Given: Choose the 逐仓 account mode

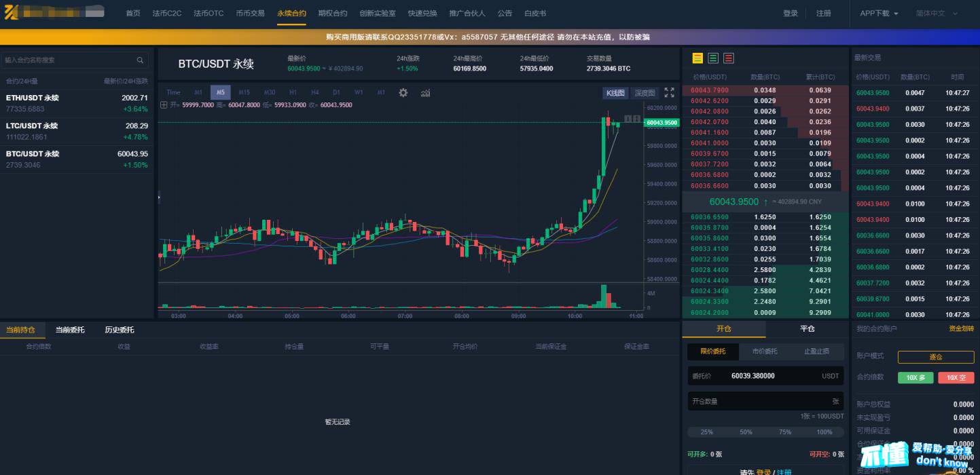Looking at the screenshot, I should (935, 357).
